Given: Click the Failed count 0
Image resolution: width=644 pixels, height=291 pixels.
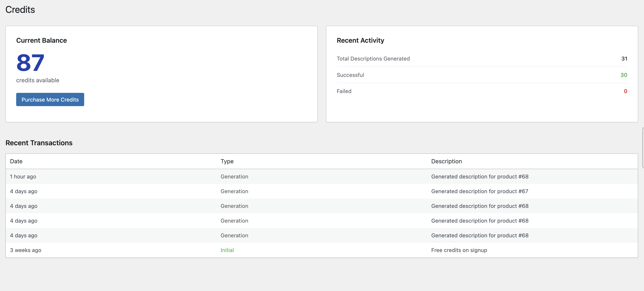Looking at the screenshot, I should click(x=625, y=91).
